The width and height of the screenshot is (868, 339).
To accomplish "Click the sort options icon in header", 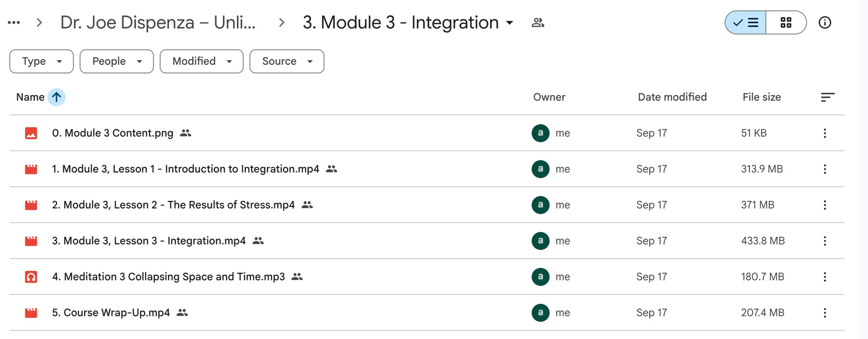I will point(827,97).
